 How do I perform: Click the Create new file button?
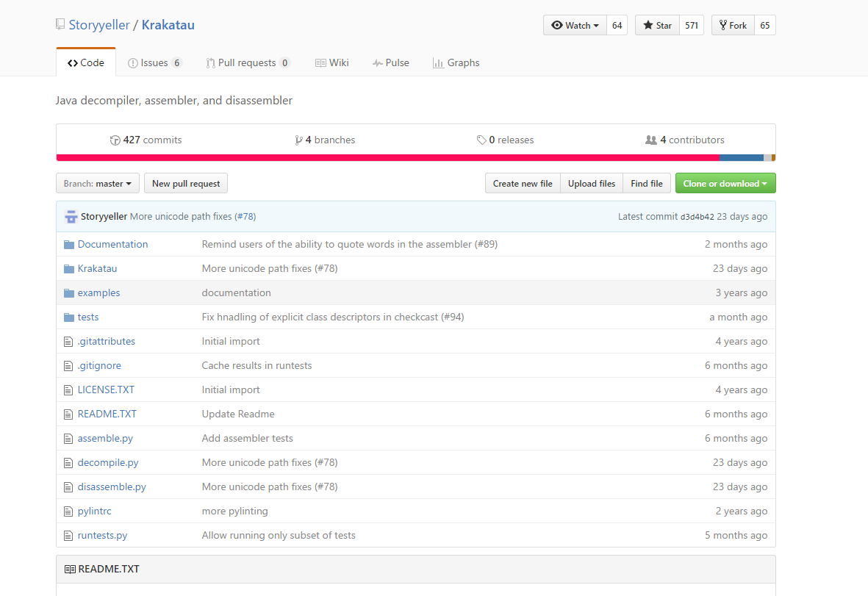pyautogui.click(x=523, y=183)
